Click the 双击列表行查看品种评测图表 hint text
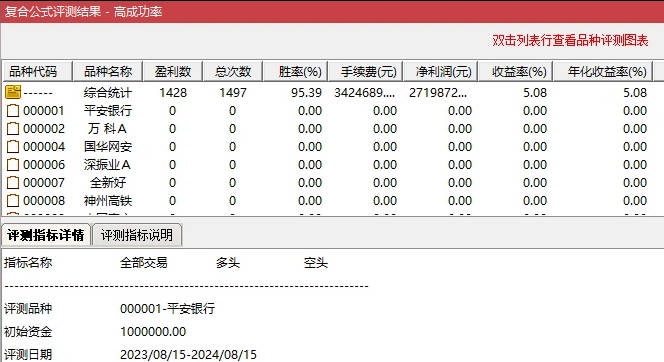664x362 pixels. [x=570, y=41]
